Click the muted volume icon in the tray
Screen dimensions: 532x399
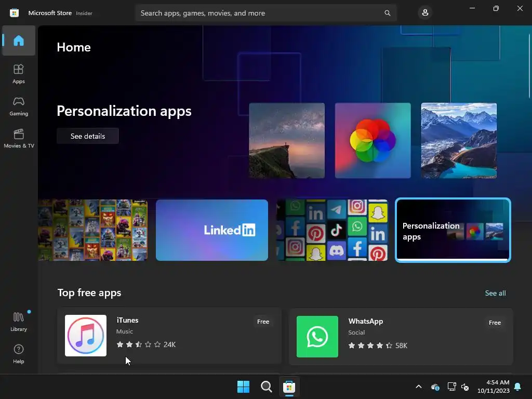[465, 387]
